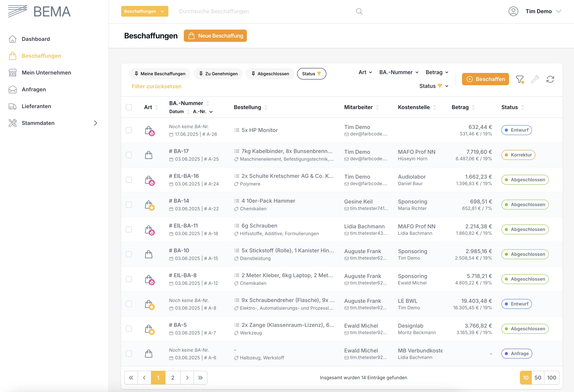Check the box for the BA-14 row
Image resolution: width=574 pixels, height=392 pixels.
point(129,205)
